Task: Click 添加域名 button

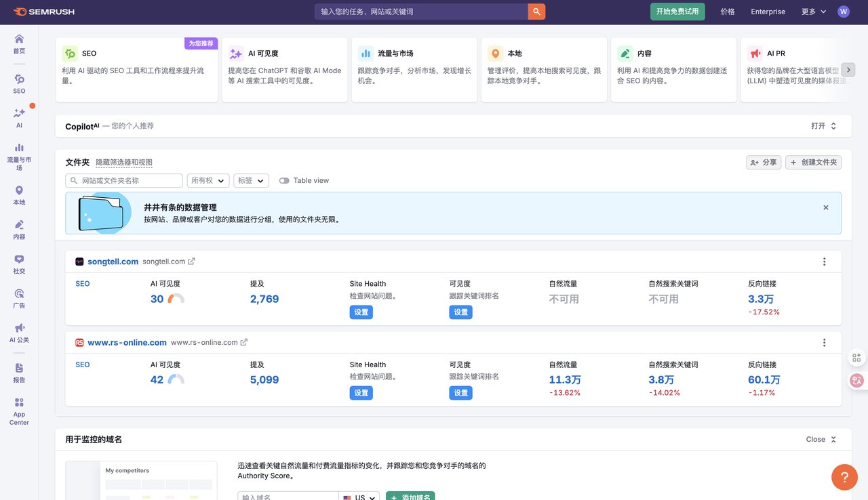Action: click(410, 497)
